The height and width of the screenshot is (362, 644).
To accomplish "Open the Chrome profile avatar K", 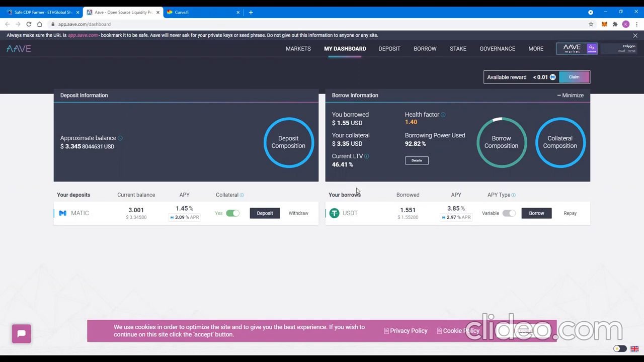I will pos(626,24).
